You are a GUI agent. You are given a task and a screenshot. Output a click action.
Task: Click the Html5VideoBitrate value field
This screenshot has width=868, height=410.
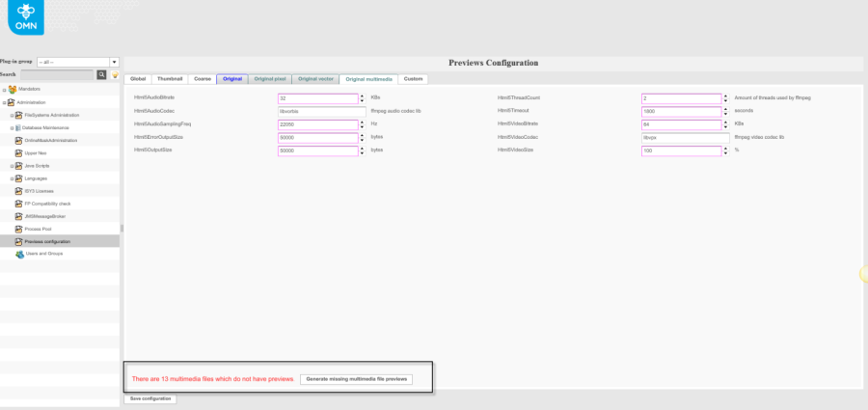[x=682, y=124]
